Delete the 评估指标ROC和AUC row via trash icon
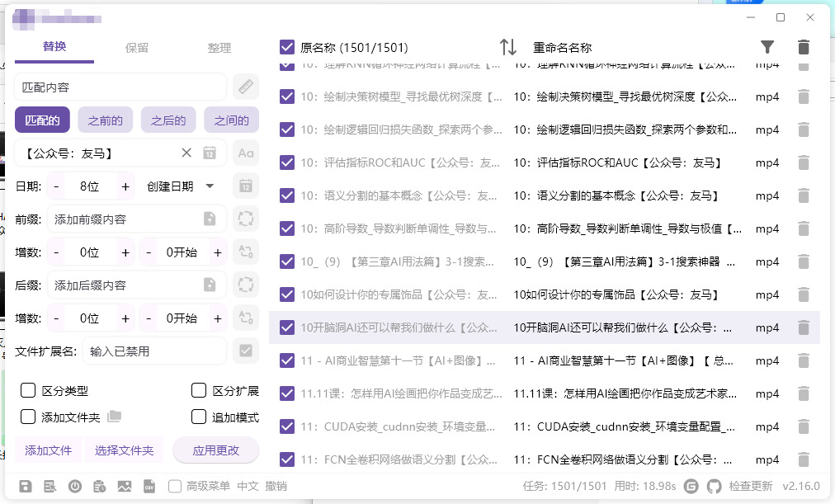 [804, 163]
